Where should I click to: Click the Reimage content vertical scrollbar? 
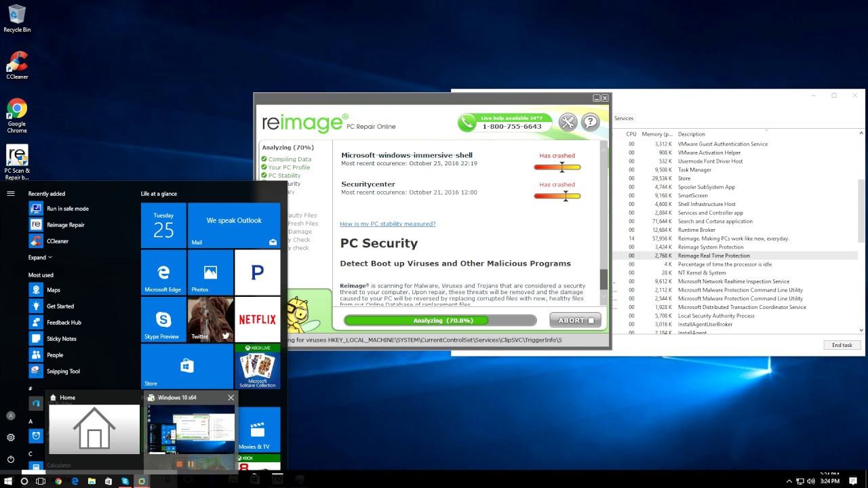pos(604,224)
